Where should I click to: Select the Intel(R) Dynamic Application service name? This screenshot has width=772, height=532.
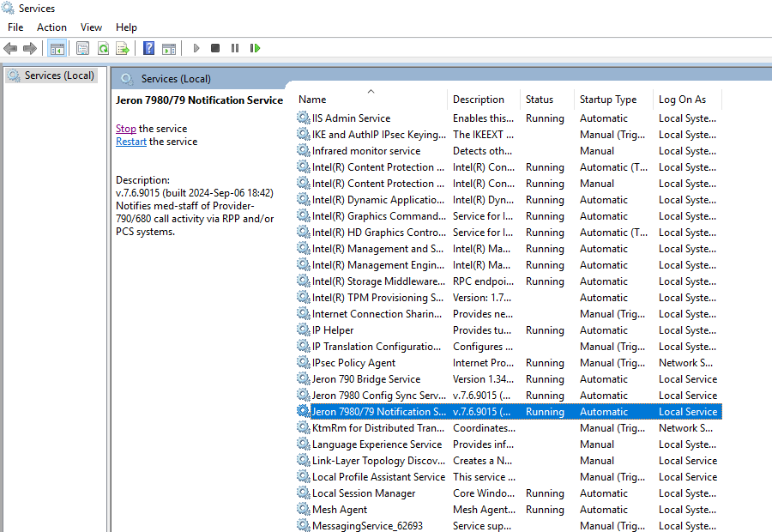coord(378,199)
